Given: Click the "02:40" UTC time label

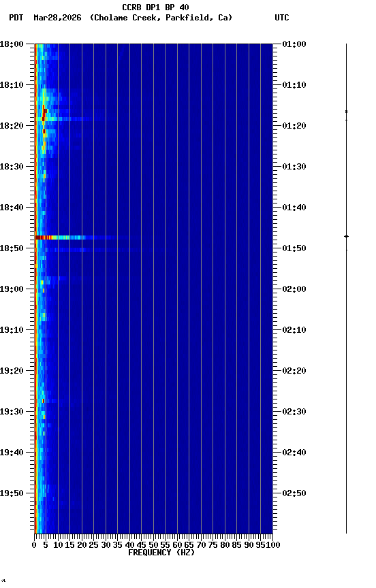Looking at the screenshot, I should tap(294, 453).
